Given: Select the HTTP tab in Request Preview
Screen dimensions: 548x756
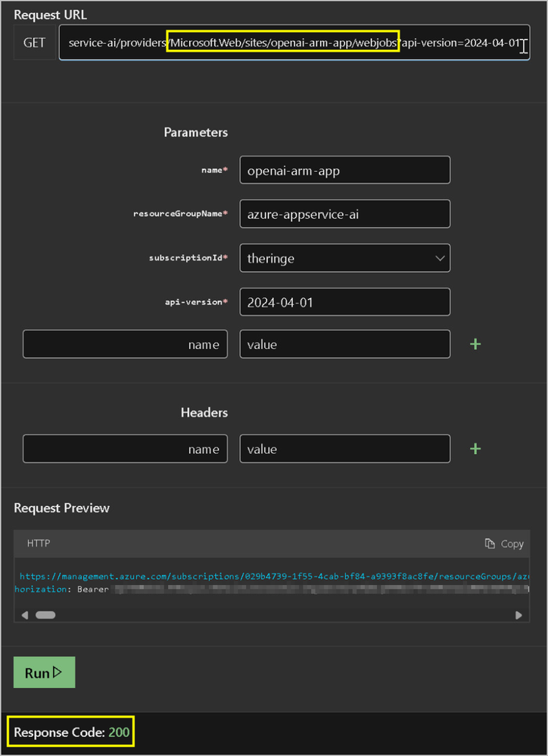Looking at the screenshot, I should point(39,543).
